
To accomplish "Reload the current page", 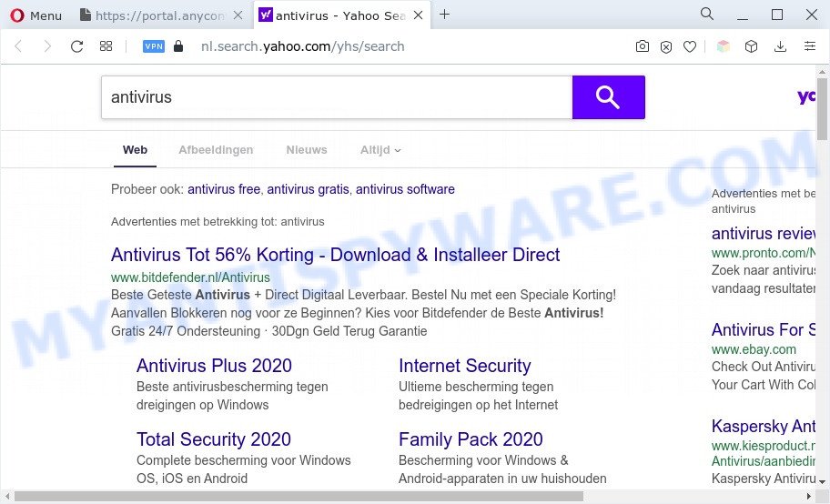I will coord(76,46).
